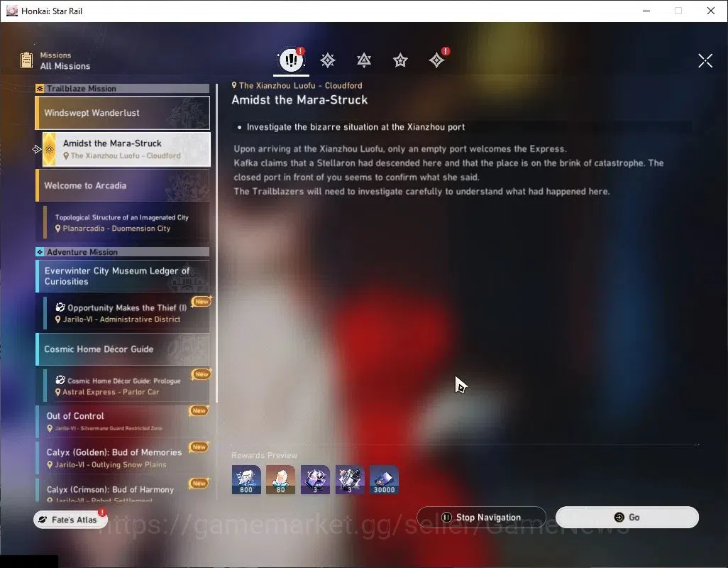Click the Trailblaze Mission header star icon
The height and width of the screenshot is (568, 728).
point(40,88)
